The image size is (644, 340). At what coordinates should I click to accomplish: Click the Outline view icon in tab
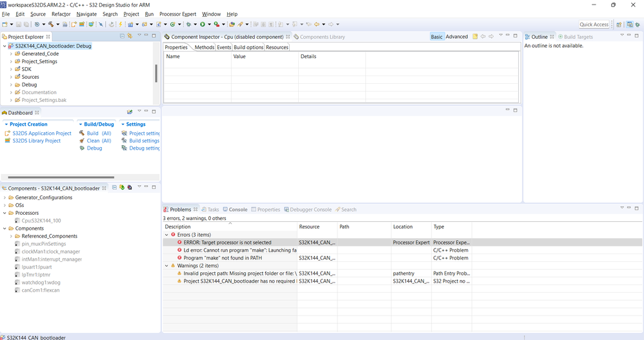(527, 37)
